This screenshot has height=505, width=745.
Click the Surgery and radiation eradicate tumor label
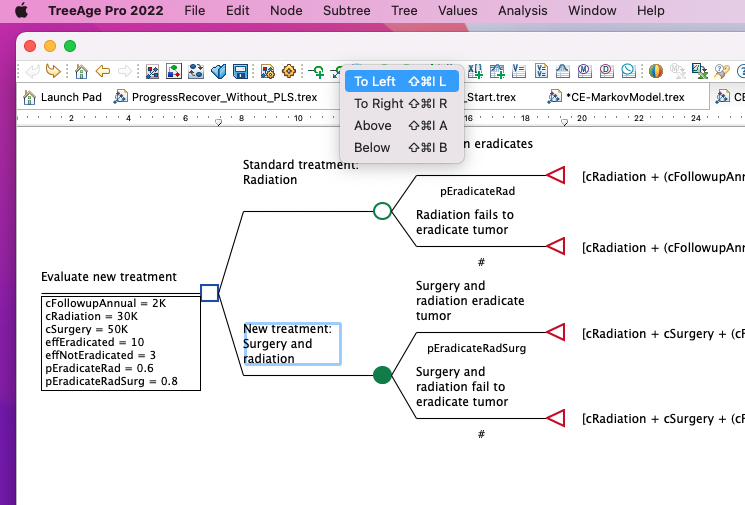click(x=470, y=300)
